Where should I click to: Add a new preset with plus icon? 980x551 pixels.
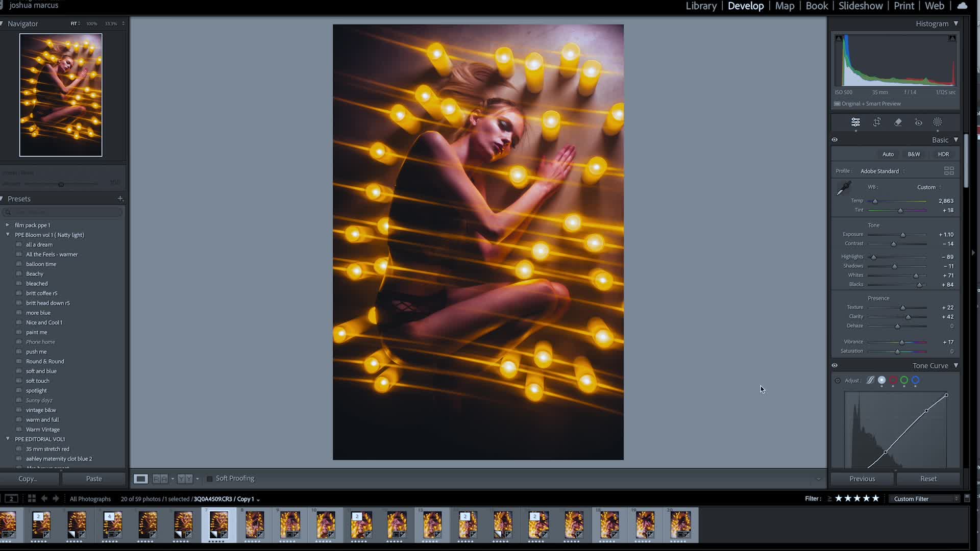click(x=120, y=198)
